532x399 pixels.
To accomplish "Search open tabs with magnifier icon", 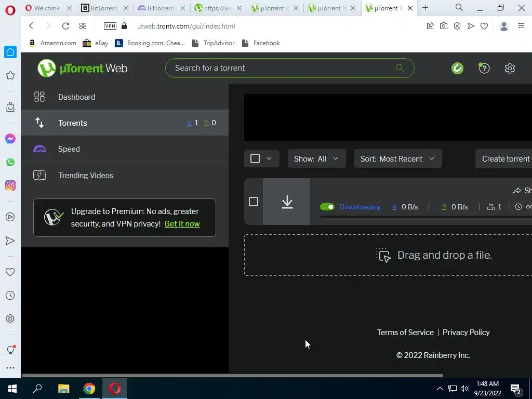I will click(x=459, y=7).
